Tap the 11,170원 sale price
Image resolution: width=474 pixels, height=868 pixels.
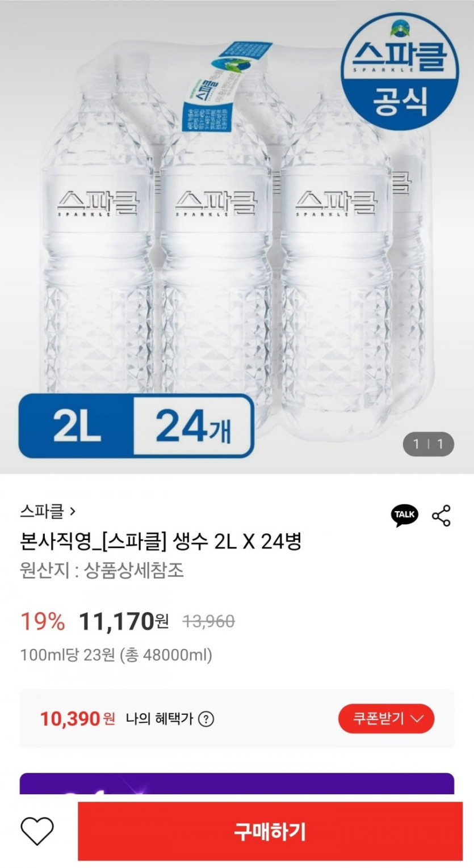tap(124, 622)
